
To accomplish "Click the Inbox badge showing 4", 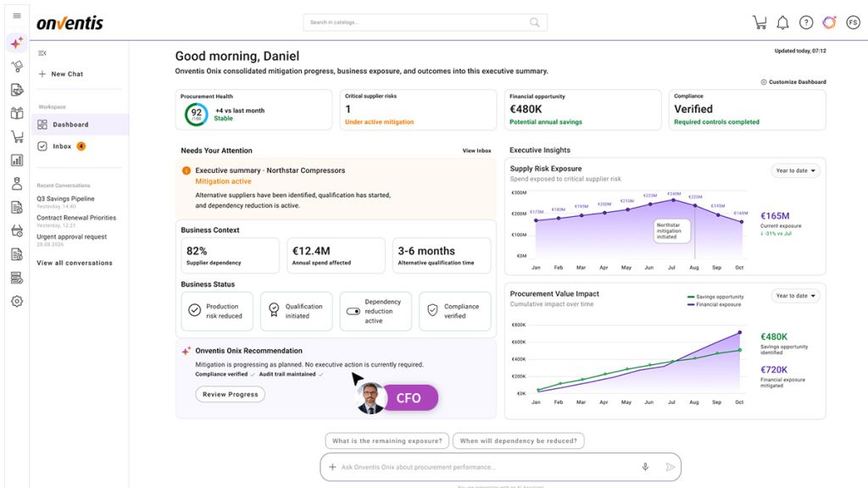I will [81, 147].
